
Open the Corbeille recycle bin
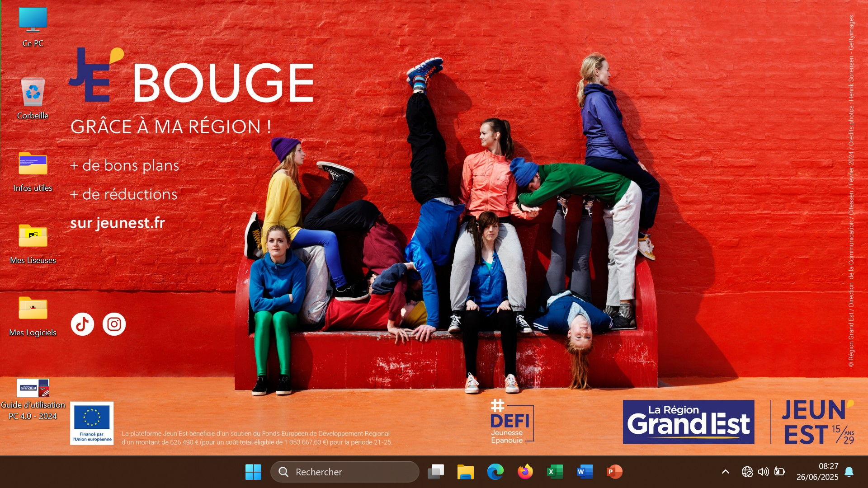[33, 93]
